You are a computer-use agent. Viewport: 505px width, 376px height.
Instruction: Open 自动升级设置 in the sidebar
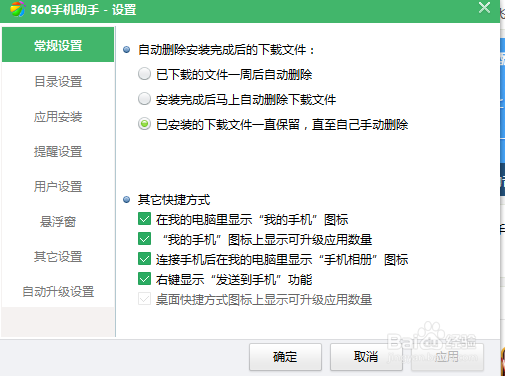tap(58, 291)
